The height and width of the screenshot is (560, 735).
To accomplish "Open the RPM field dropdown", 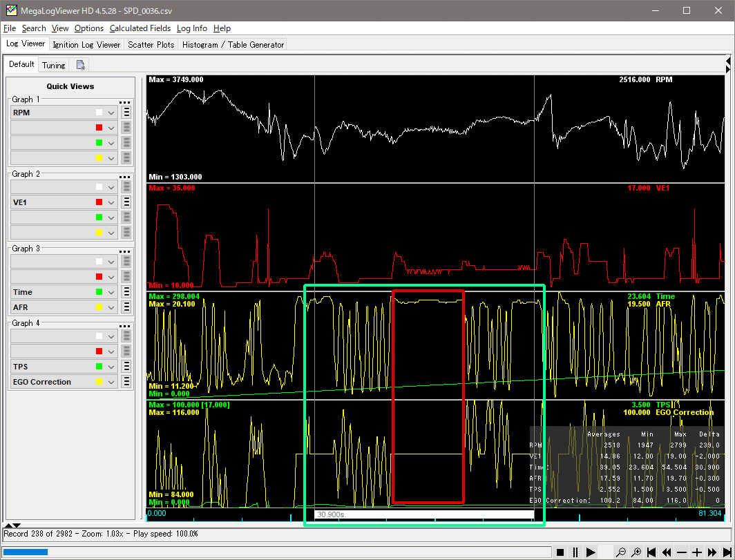I will coord(111,112).
